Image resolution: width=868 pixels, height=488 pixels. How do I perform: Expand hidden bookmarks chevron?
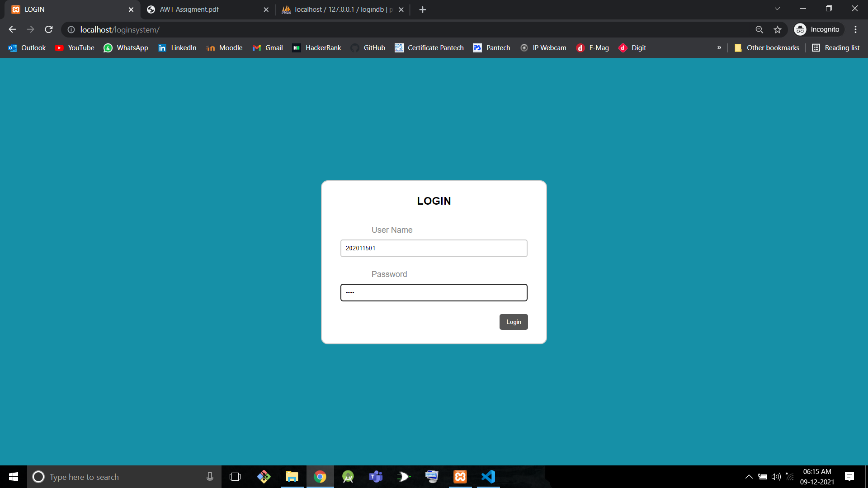(x=719, y=48)
